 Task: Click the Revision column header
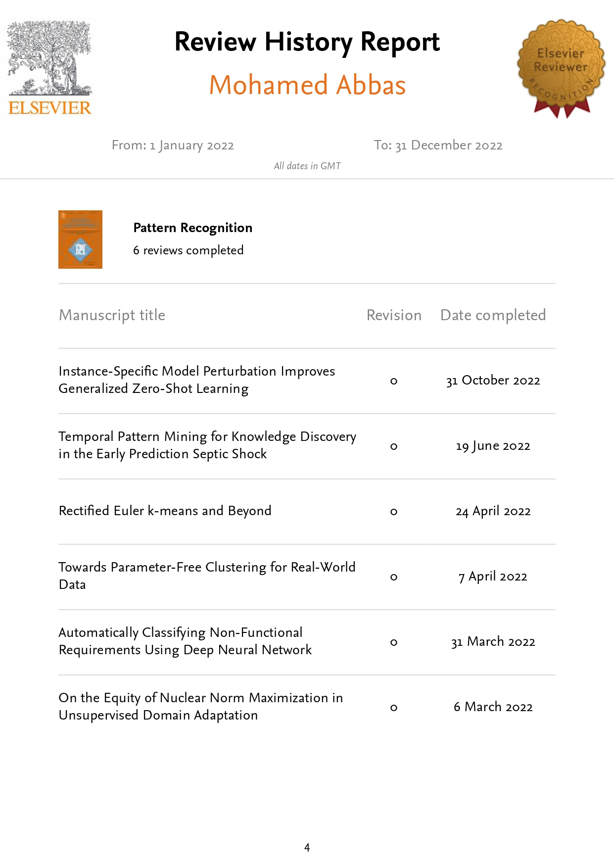[394, 315]
